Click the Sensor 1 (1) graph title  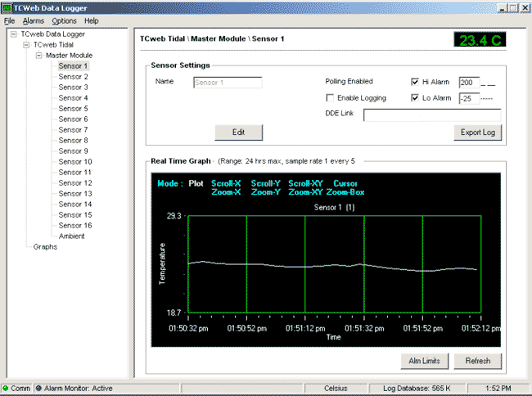334,207
